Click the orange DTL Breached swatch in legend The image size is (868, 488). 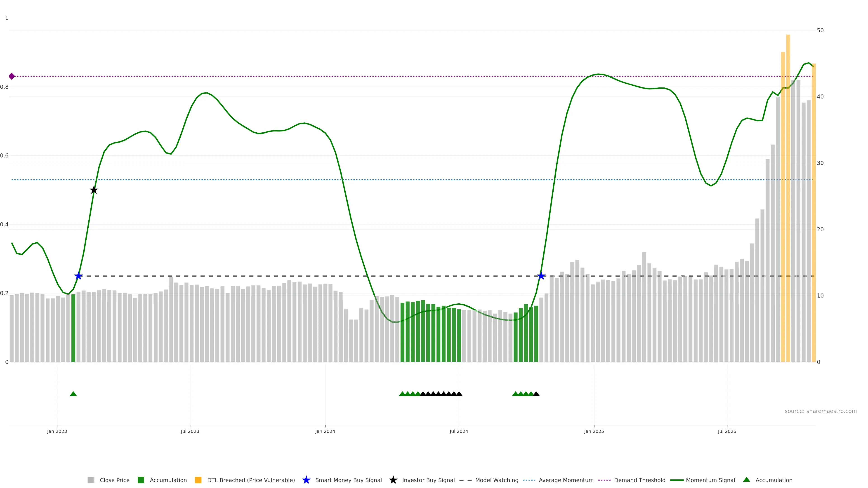(198, 480)
